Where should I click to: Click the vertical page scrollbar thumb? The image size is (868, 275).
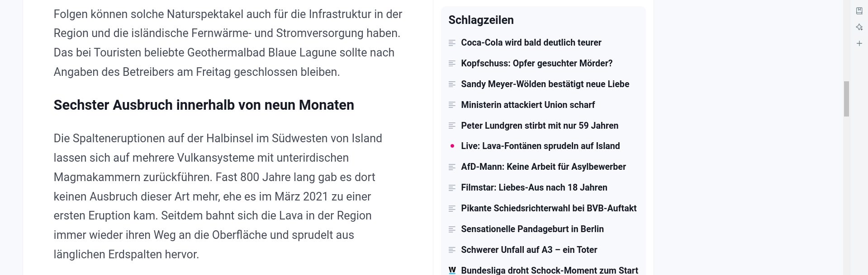[846, 99]
